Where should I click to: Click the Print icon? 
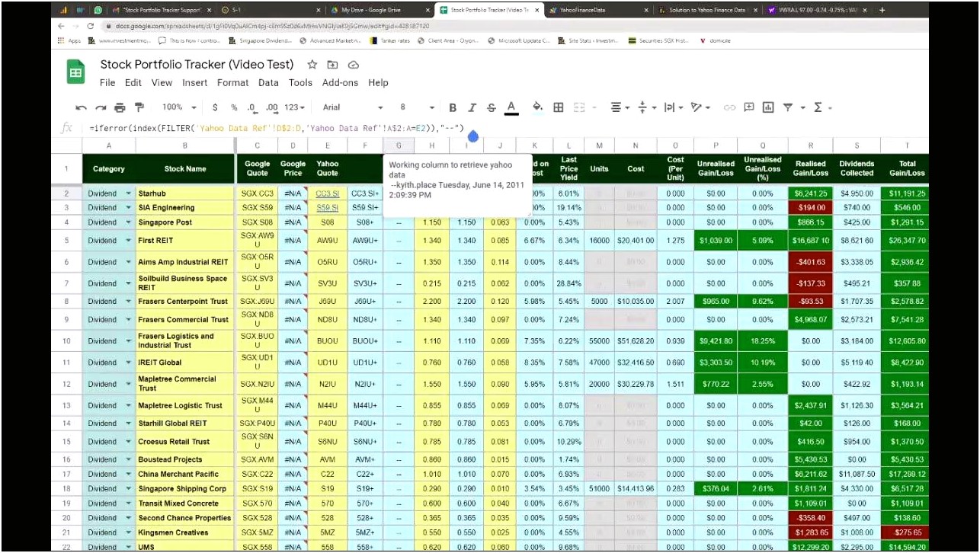tap(120, 107)
